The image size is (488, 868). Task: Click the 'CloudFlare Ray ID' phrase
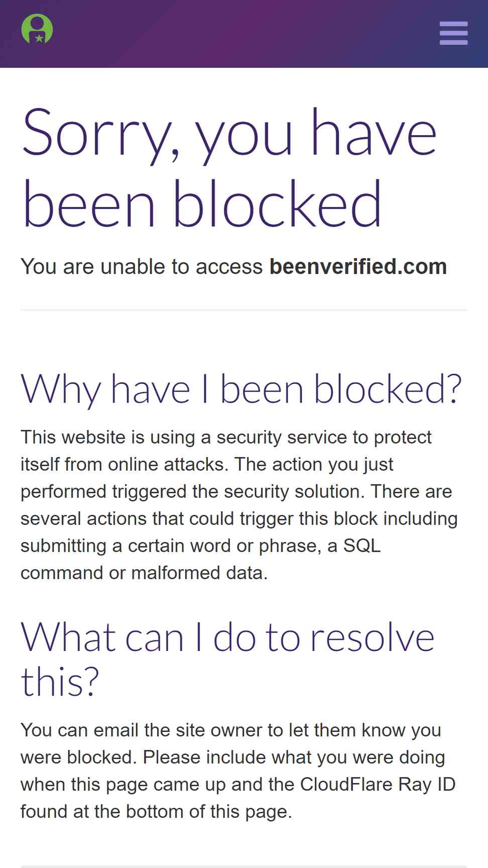(x=378, y=784)
